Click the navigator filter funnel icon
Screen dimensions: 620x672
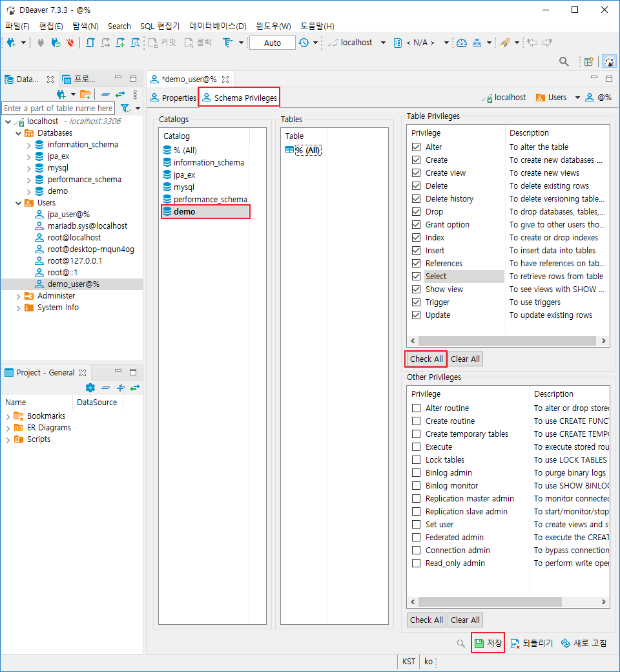(125, 109)
